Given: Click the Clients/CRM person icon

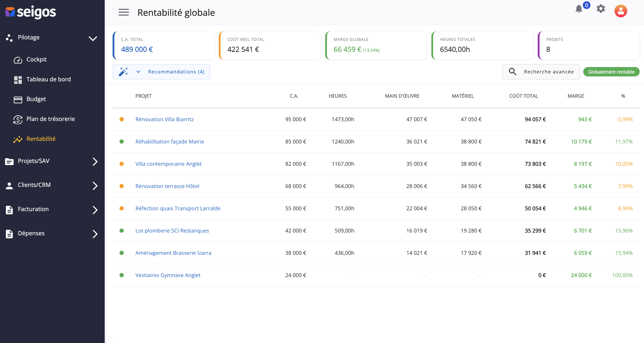Looking at the screenshot, I should coord(9,185).
